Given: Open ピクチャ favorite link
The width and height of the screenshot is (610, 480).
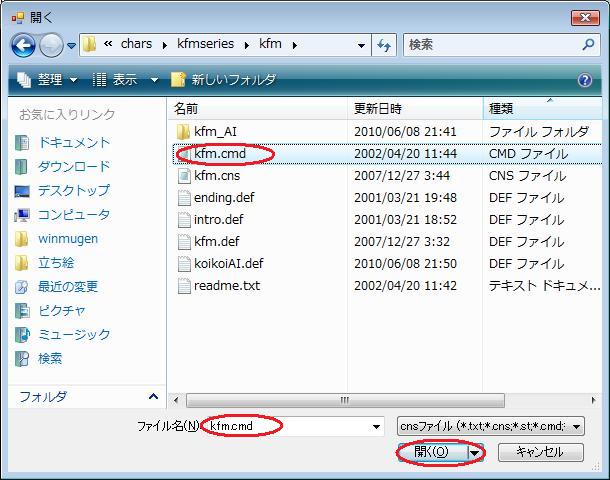Looking at the screenshot, I should (x=61, y=311).
